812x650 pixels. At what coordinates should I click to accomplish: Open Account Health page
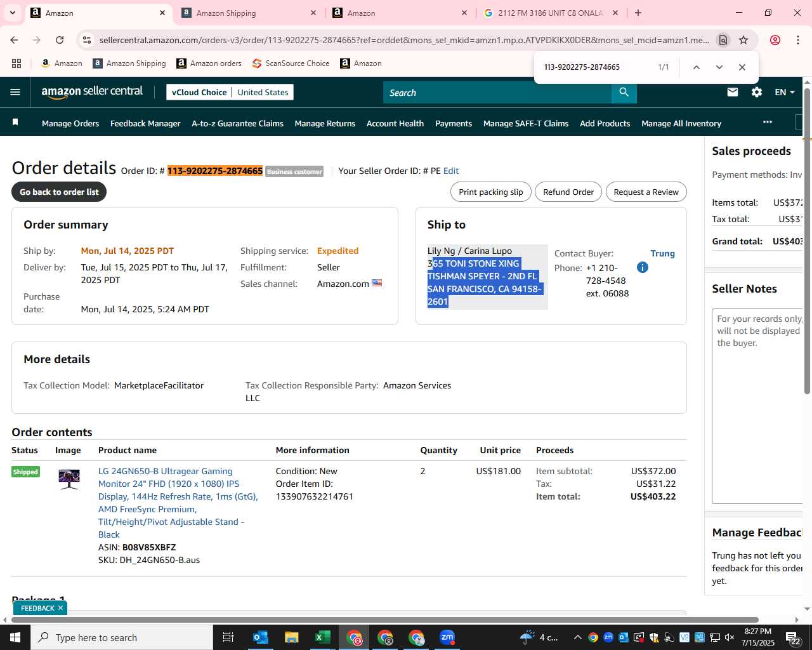[395, 123]
